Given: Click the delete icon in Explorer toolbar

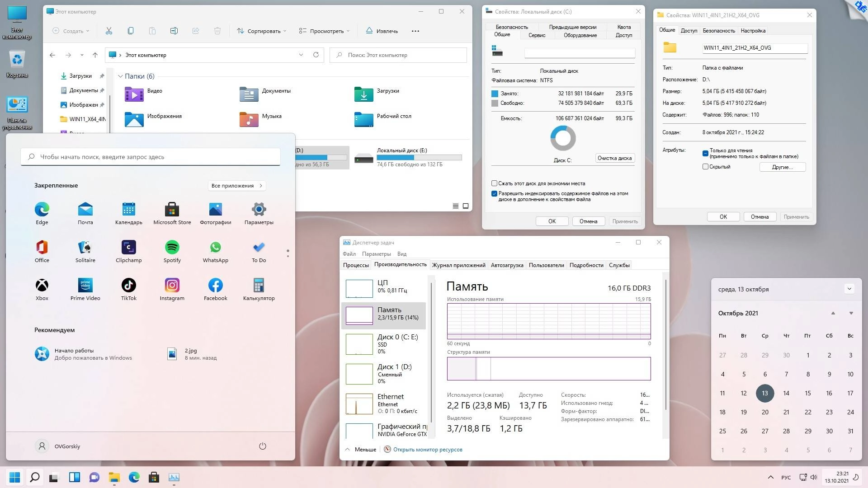Looking at the screenshot, I should 217,30.
